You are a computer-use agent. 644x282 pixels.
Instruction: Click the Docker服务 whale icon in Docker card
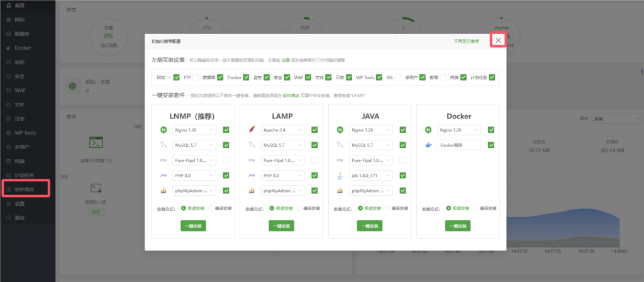428,145
